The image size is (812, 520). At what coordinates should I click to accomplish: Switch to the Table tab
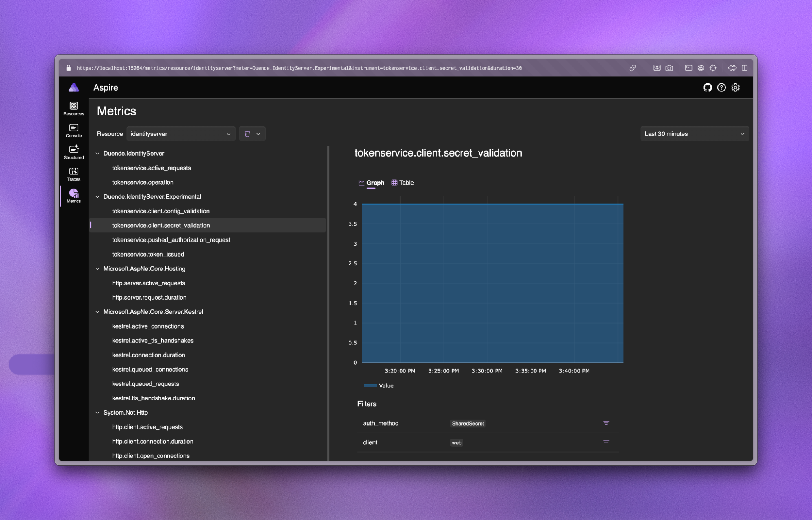pos(403,183)
